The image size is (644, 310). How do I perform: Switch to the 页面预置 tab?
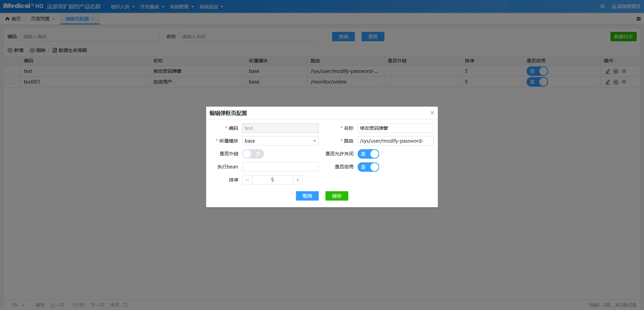tap(40, 19)
